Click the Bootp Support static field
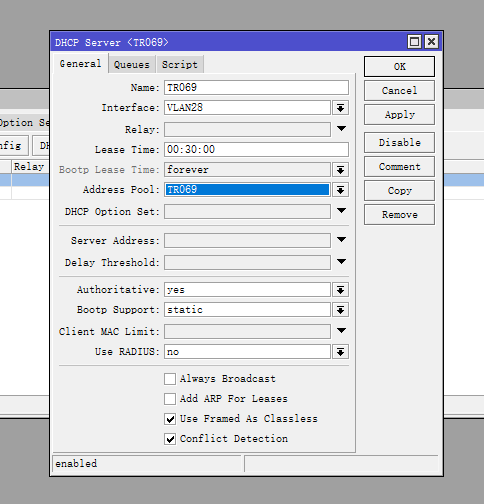 coord(247,310)
